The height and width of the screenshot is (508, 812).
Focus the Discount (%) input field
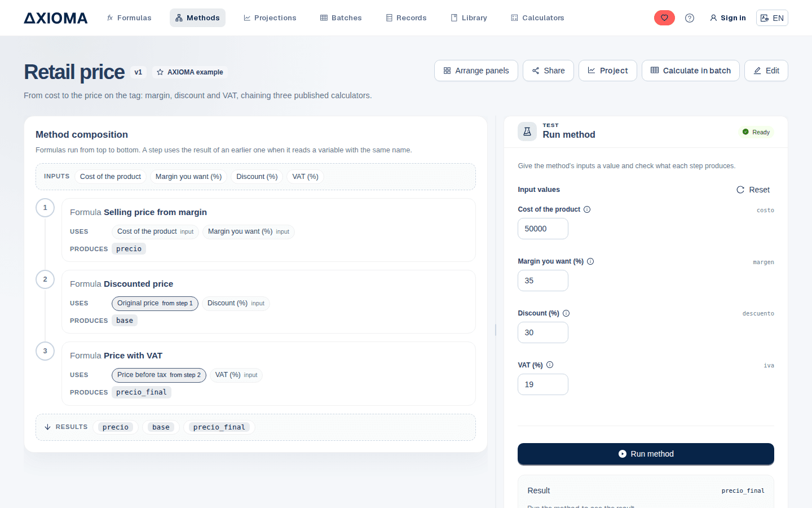click(543, 332)
